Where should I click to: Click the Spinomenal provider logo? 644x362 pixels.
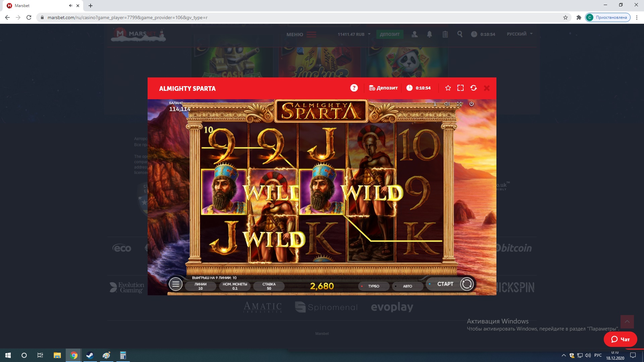pyautogui.click(x=326, y=307)
